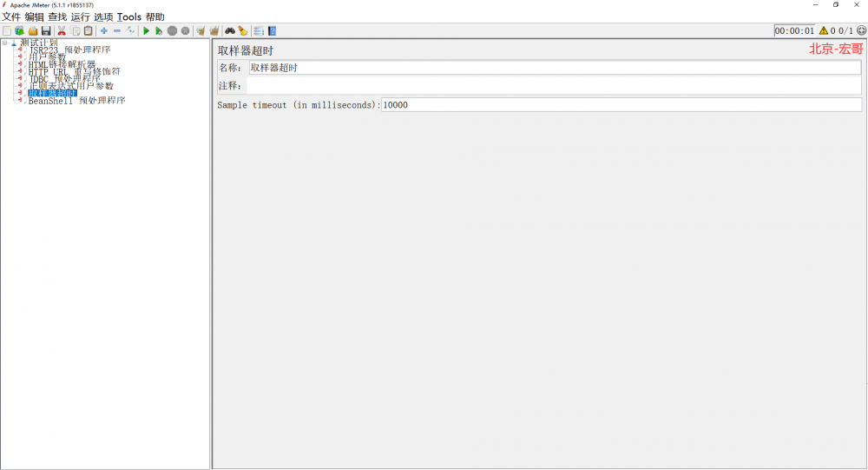Click the Cut scissors icon
The height and width of the screenshot is (470, 868).
click(x=62, y=31)
